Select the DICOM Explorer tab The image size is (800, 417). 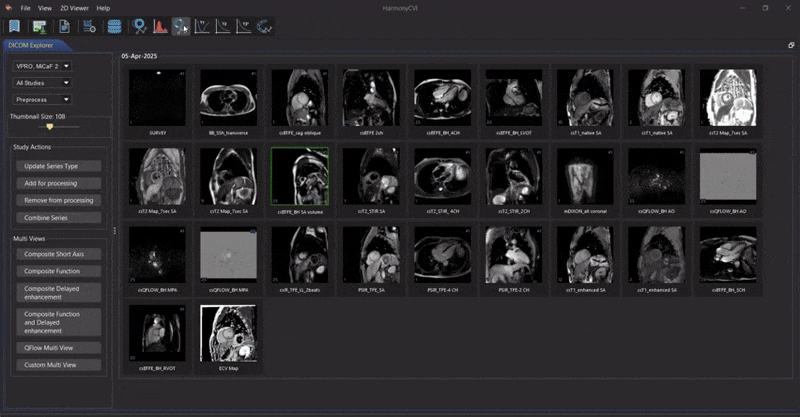tap(31, 45)
